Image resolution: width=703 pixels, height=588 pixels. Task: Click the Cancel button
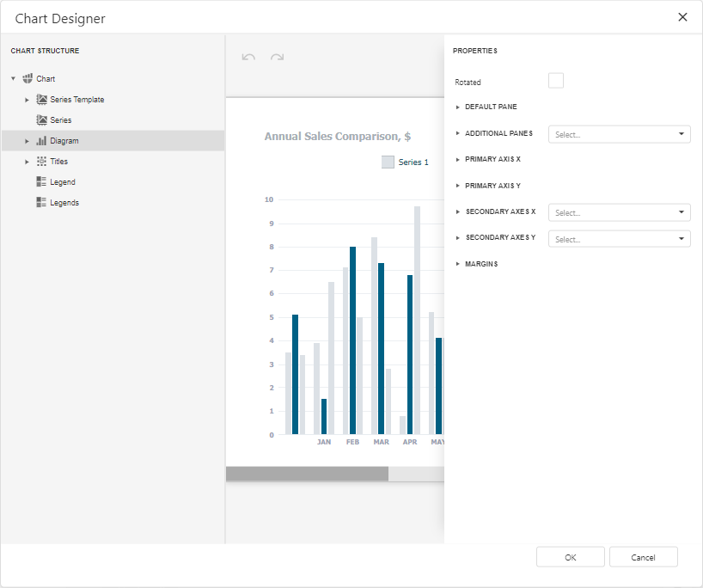(x=644, y=557)
